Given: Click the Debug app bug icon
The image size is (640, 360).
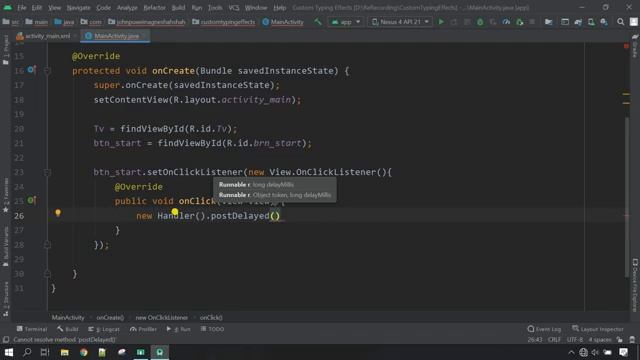Looking at the screenshot, I should point(480,22).
